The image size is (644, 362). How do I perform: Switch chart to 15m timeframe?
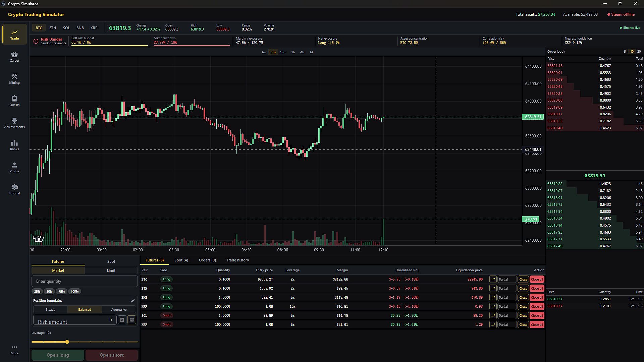[283, 52]
